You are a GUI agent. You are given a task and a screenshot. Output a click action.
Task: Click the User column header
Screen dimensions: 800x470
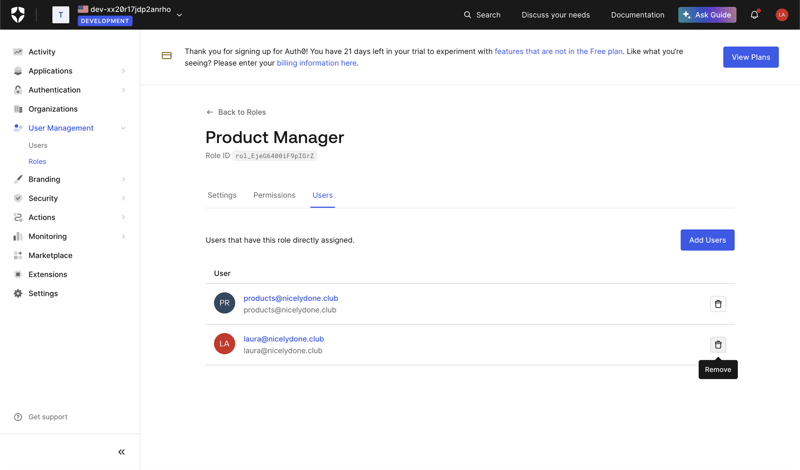[x=222, y=274]
